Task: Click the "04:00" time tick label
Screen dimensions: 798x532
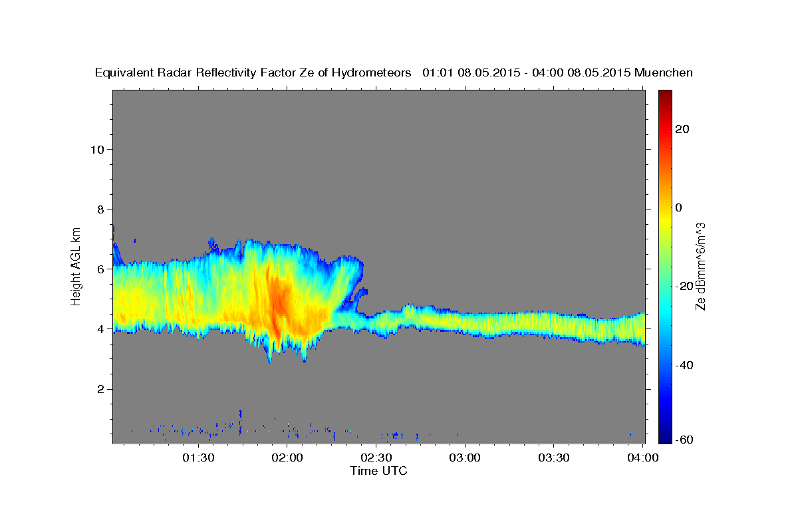Action: pyautogui.click(x=643, y=458)
